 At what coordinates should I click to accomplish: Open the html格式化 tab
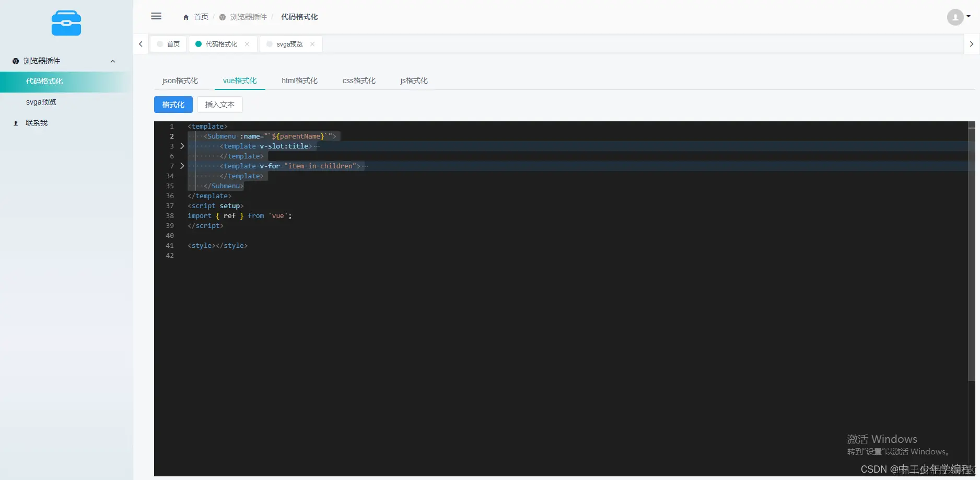[x=299, y=81]
